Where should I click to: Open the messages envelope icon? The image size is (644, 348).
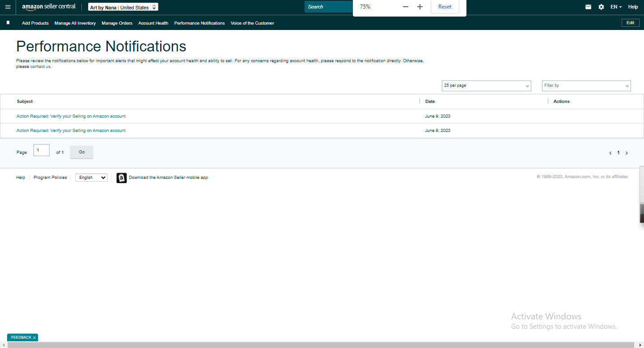point(588,7)
